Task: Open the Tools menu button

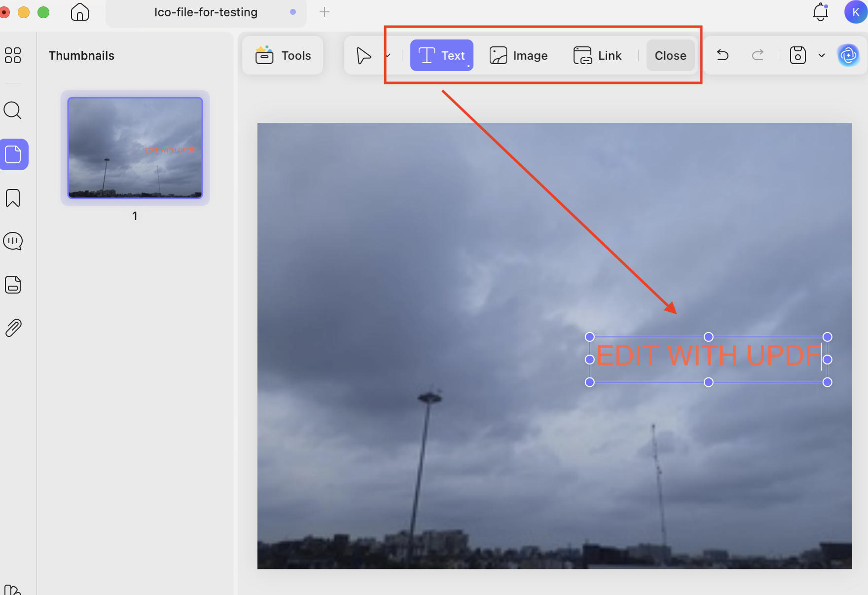Action: click(x=283, y=55)
